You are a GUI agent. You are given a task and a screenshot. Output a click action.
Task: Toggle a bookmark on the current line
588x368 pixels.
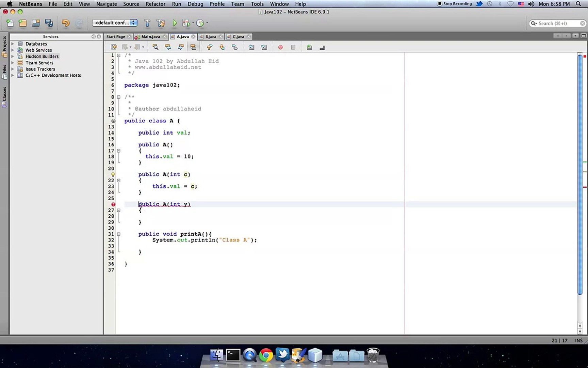(235, 47)
